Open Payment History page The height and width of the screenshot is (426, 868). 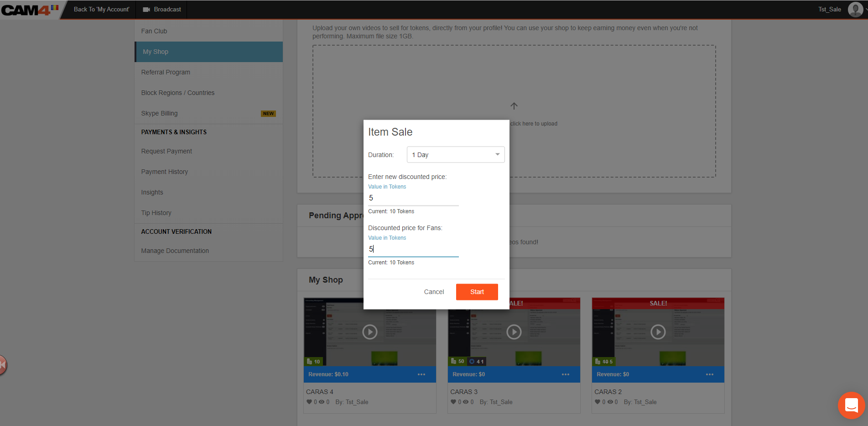click(164, 172)
